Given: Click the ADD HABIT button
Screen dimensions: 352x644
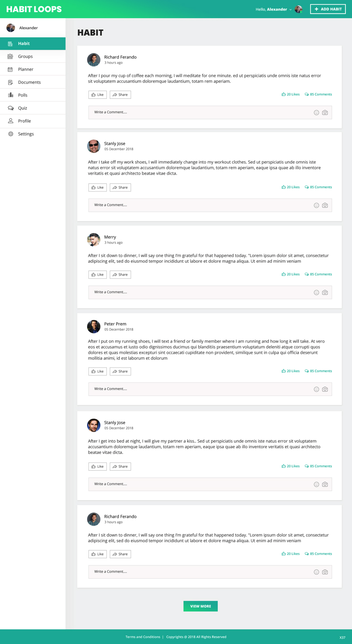Looking at the screenshot, I should pyautogui.click(x=328, y=9).
